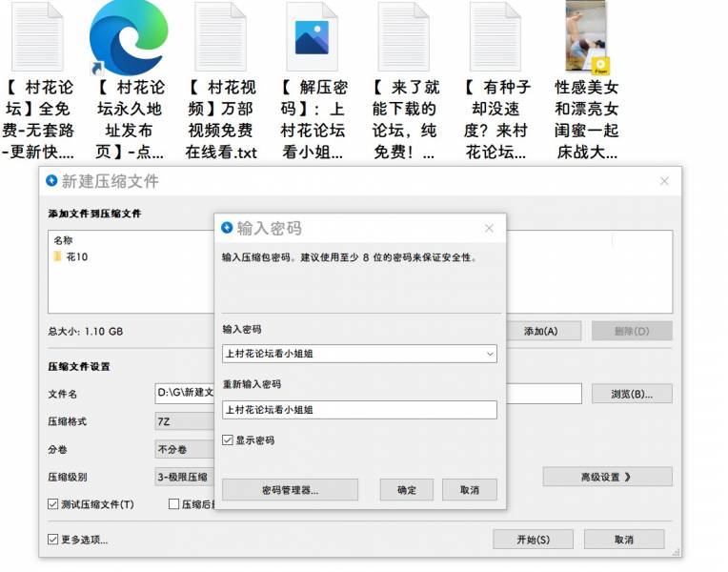Screen dimensions: 728x572
Task: Select the 全免费-无套路 text file icon
Action: coord(37,38)
